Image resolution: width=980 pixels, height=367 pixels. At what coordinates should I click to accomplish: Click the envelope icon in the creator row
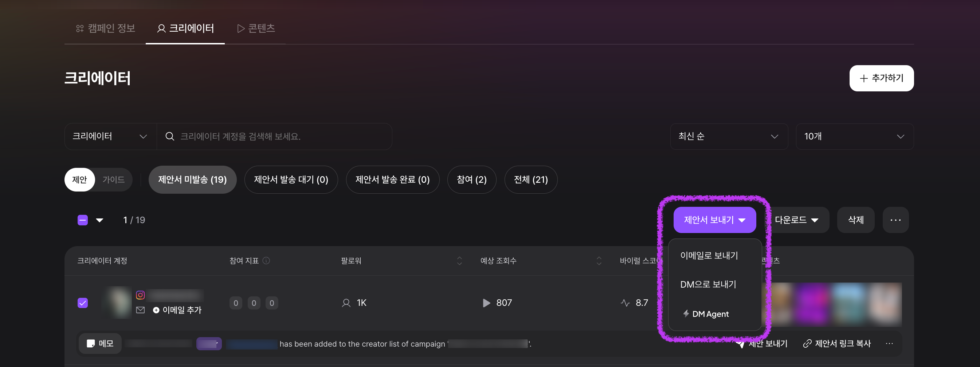(x=140, y=310)
